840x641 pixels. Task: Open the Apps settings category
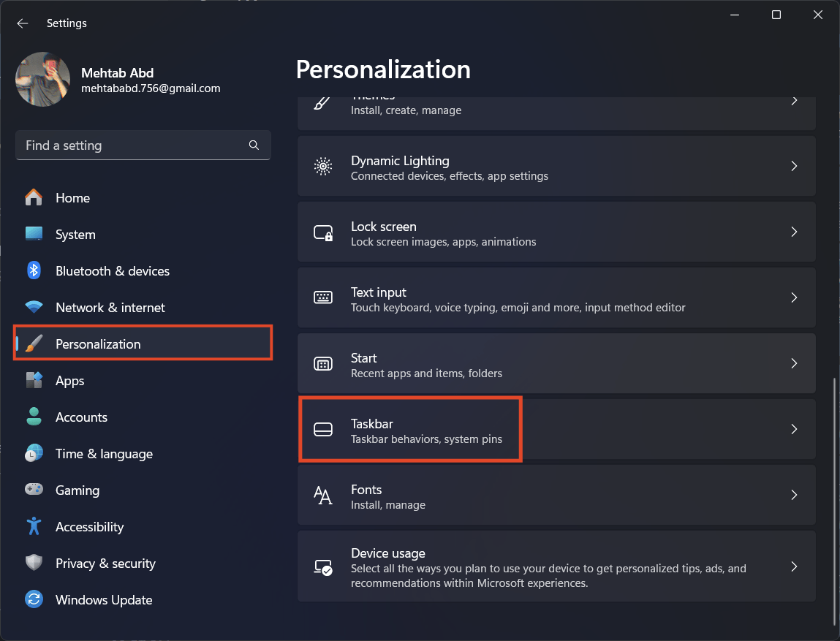69,380
